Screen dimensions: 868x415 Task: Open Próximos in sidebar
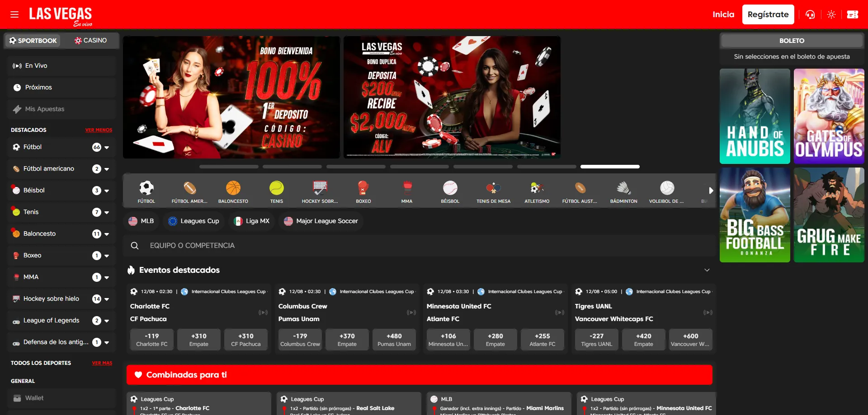coord(61,88)
